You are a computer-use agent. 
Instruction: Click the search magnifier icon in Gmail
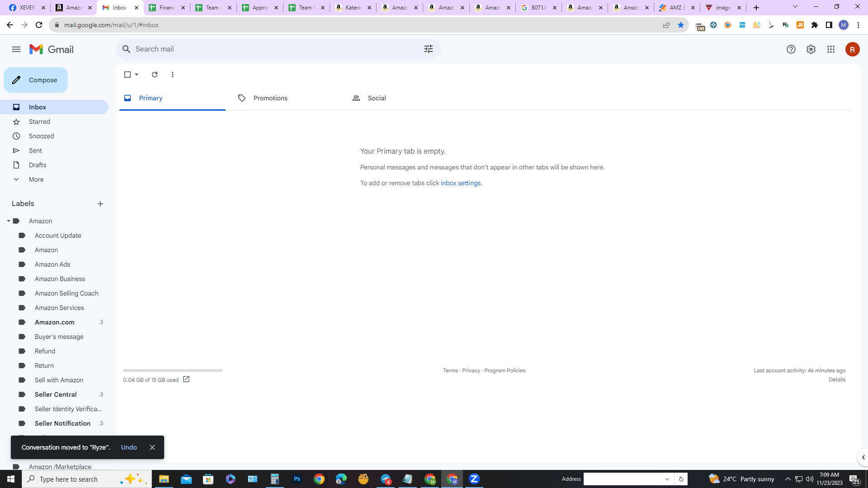(127, 49)
